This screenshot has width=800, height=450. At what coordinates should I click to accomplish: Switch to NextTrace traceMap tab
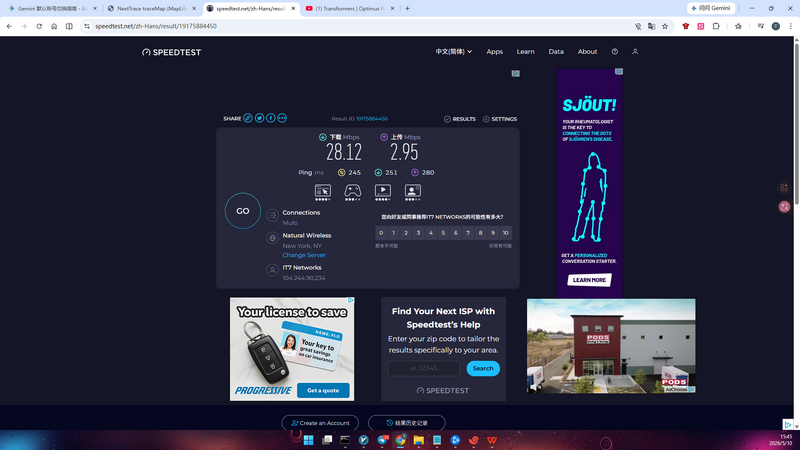[x=151, y=8]
